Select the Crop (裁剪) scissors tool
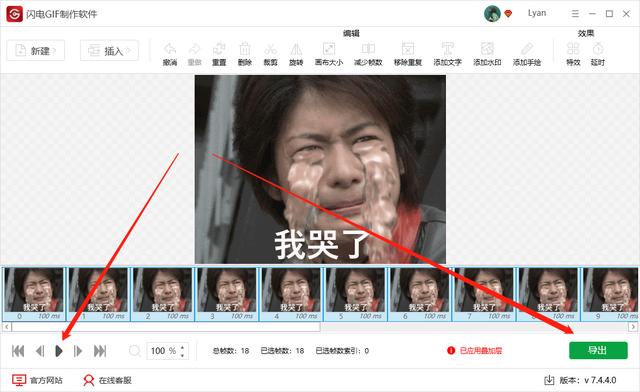Screen dimensions: 640x392 click(270, 49)
